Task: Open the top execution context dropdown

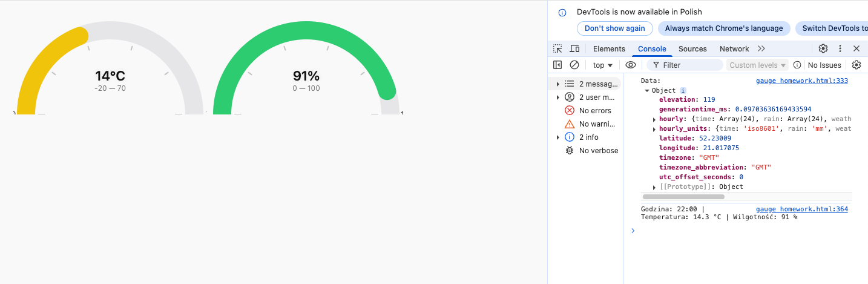Action: (x=602, y=65)
